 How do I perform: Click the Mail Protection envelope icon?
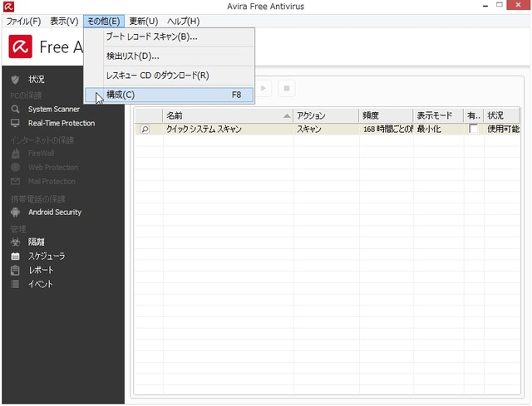15,181
